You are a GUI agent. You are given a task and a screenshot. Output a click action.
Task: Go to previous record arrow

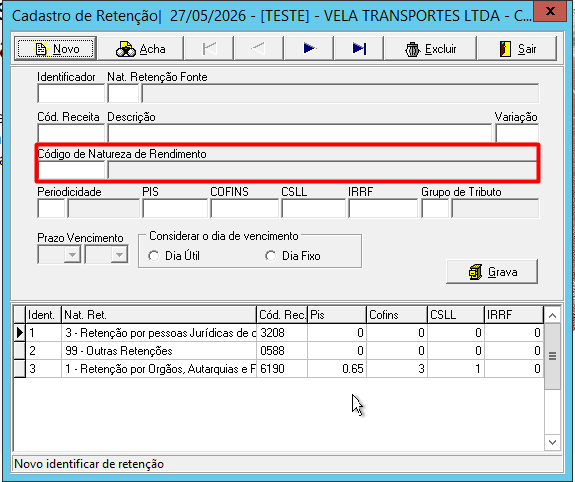(x=259, y=48)
